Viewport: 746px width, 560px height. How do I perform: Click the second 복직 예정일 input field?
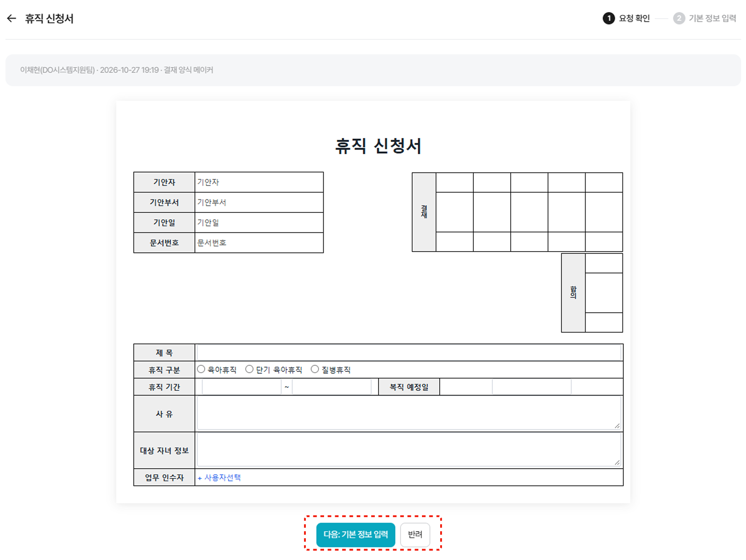[x=532, y=387]
